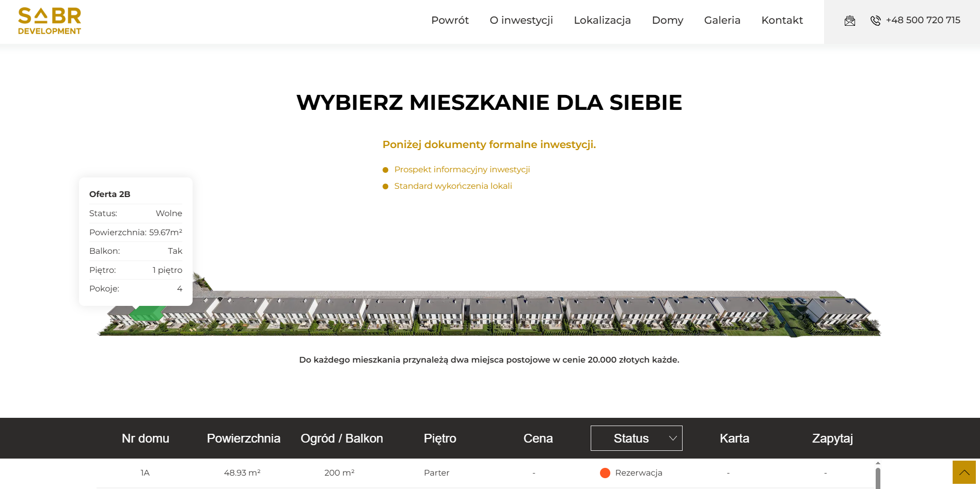Click the Status dropdown chevron arrow
The width and height of the screenshot is (980, 489).
pos(673,438)
